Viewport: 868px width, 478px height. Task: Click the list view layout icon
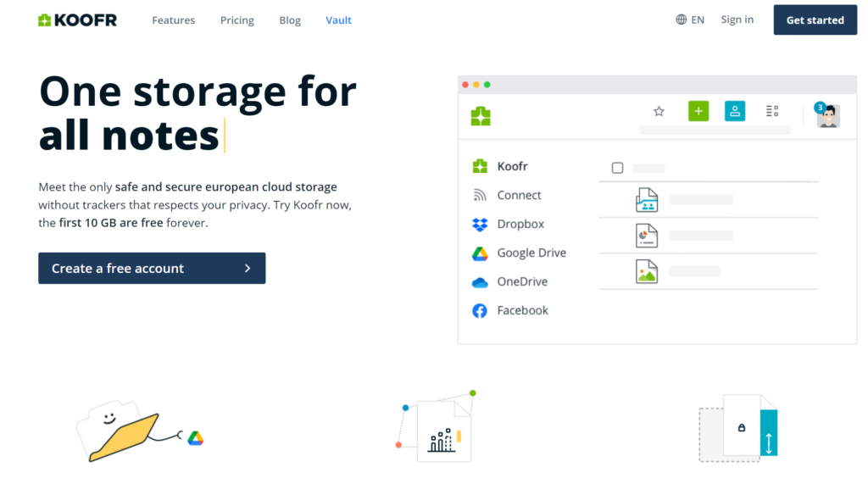pyautogui.click(x=772, y=111)
